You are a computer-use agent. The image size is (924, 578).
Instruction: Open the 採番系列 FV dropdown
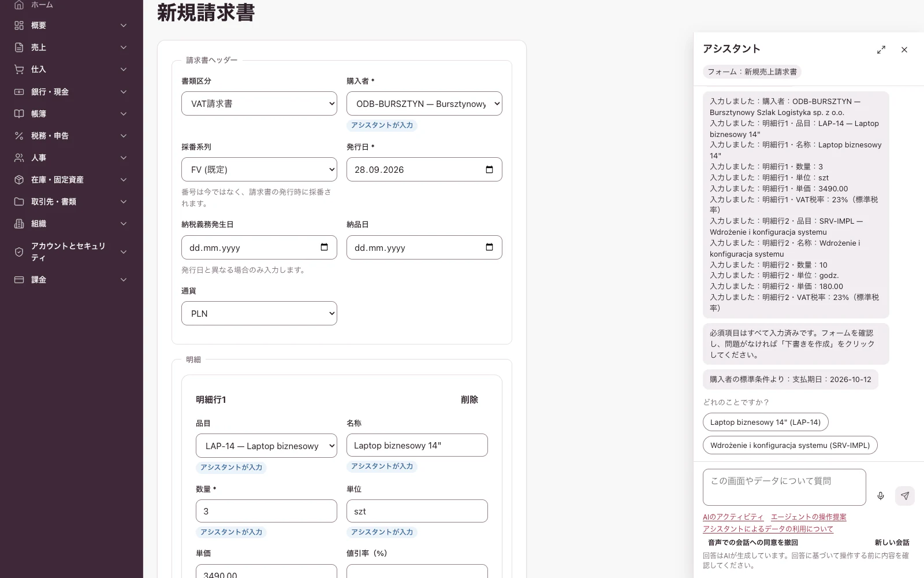tap(259, 169)
